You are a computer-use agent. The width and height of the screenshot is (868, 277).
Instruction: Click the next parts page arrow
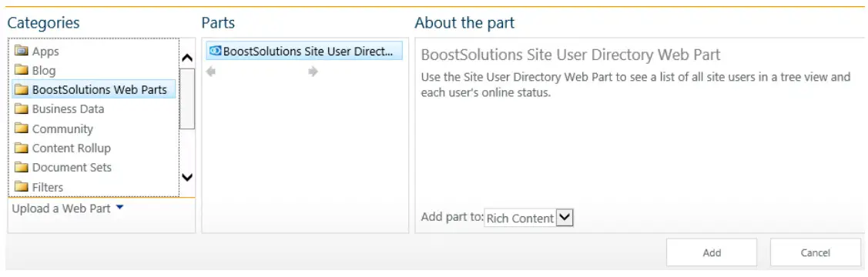click(x=313, y=72)
